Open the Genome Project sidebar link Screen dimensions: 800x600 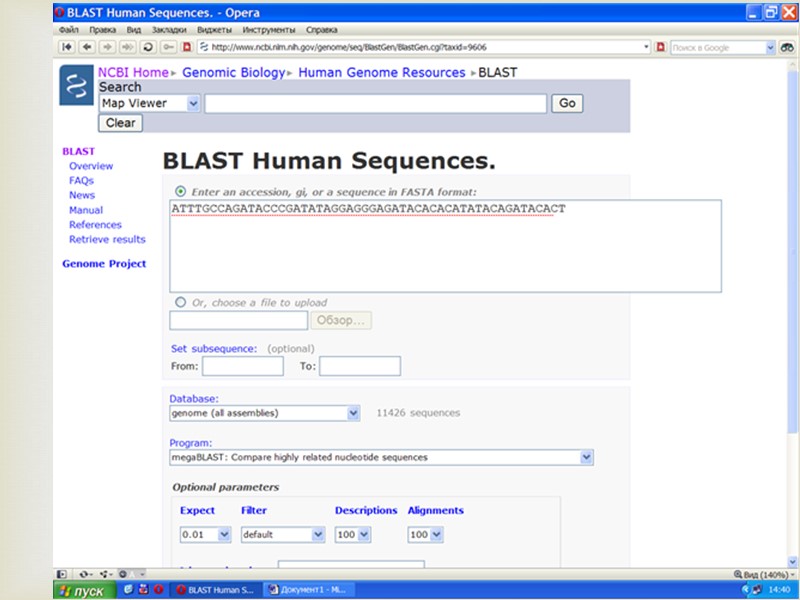104,264
